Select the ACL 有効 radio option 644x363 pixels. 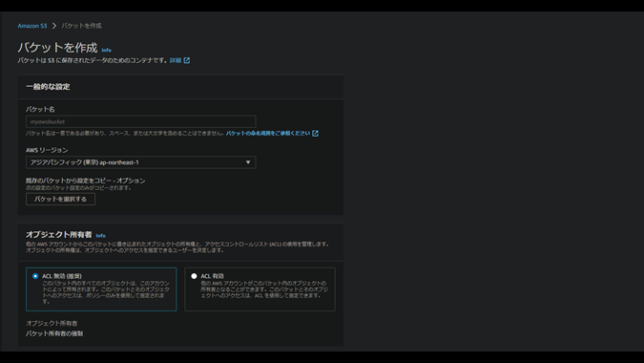click(x=194, y=276)
